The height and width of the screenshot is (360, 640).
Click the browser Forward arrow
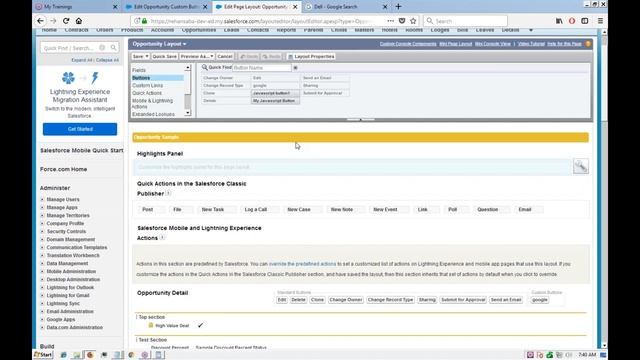click(53, 21)
